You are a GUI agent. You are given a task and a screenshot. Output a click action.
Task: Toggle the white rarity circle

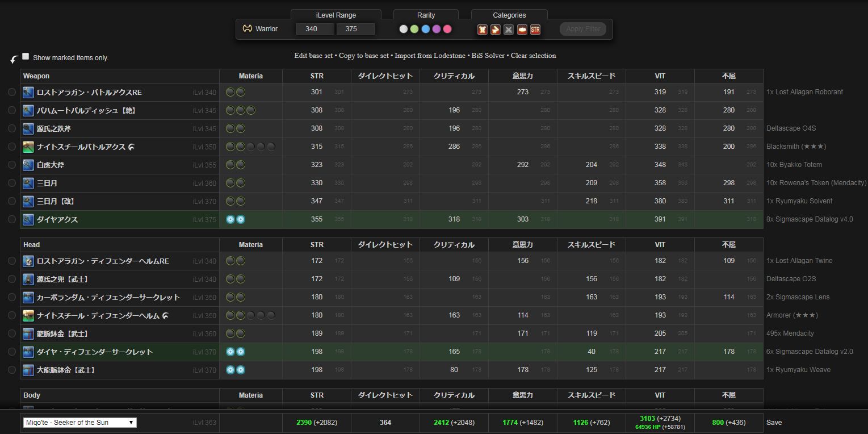pyautogui.click(x=404, y=29)
